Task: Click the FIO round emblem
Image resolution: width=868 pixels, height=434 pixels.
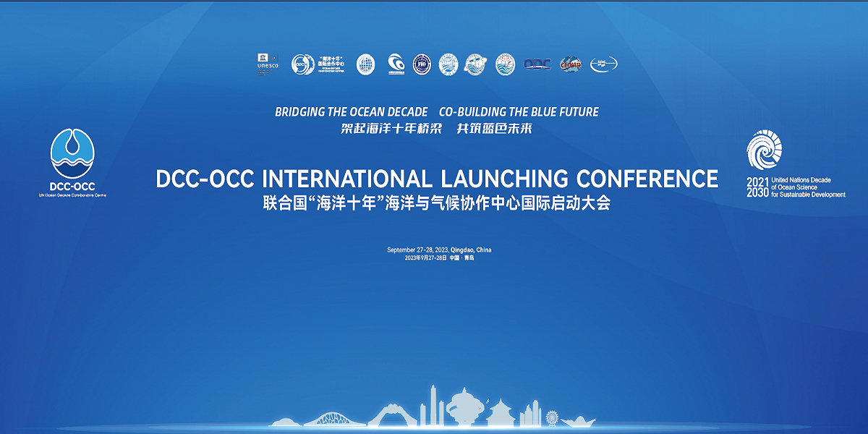Action: (x=422, y=64)
